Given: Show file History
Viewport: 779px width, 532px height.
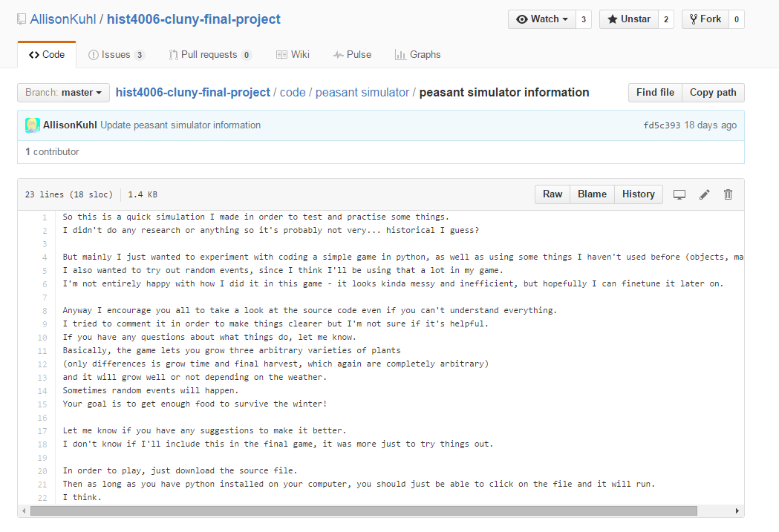Looking at the screenshot, I should pos(639,194).
